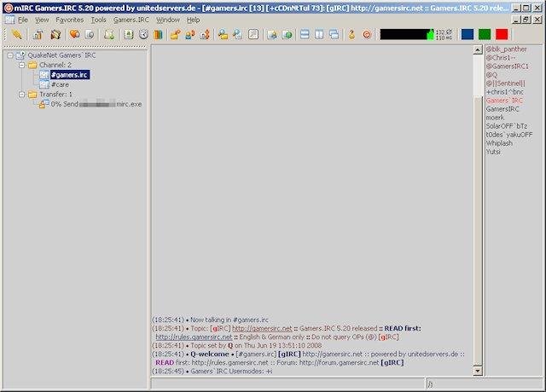546x392 pixels.
Task: Open mIRC Options from the toolbar
Action: [38, 34]
